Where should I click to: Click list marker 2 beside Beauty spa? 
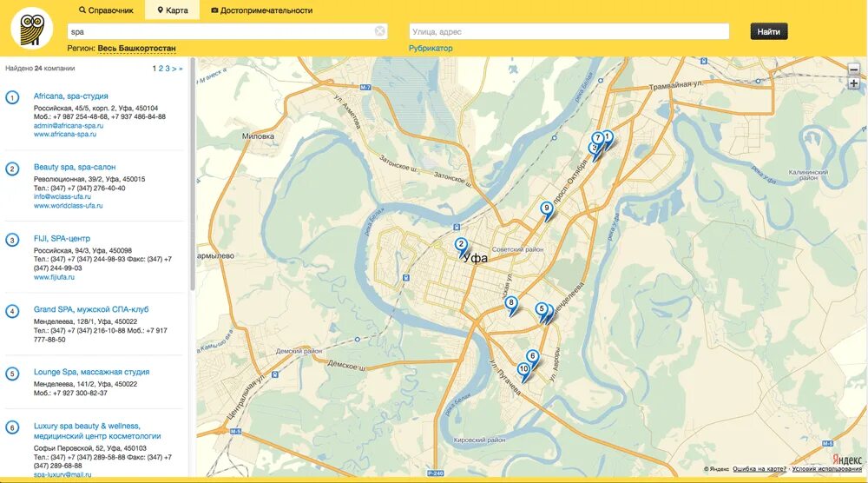pos(12,169)
